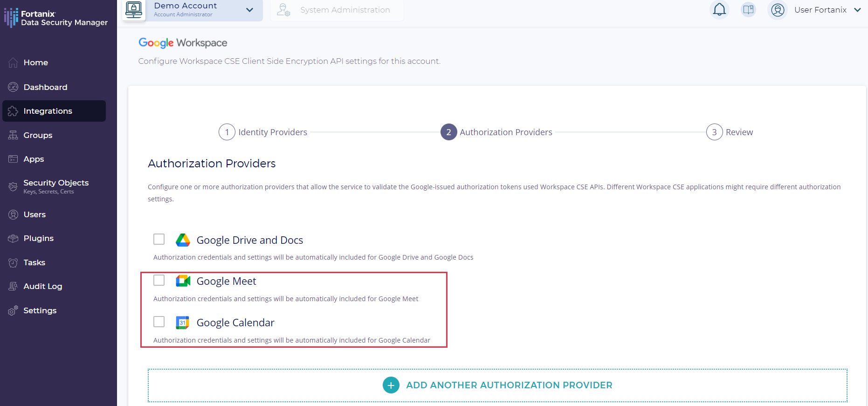Image resolution: width=868 pixels, height=406 pixels.
Task: Click the Google Meet camera icon
Action: [183, 281]
